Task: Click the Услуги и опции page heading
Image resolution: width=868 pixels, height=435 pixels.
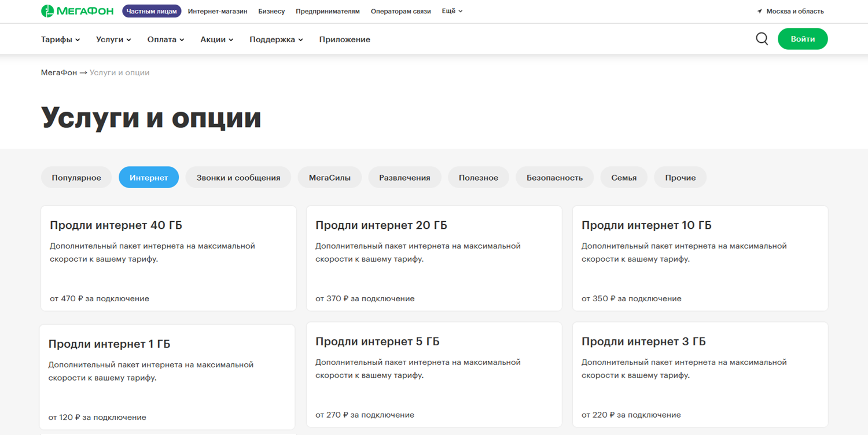Action: click(151, 117)
